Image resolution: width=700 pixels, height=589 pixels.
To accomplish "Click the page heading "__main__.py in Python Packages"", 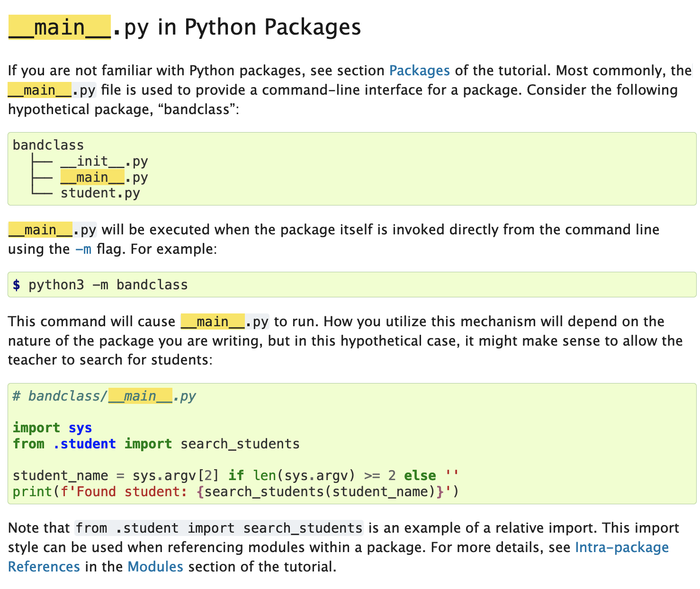I will pyautogui.click(x=185, y=27).
